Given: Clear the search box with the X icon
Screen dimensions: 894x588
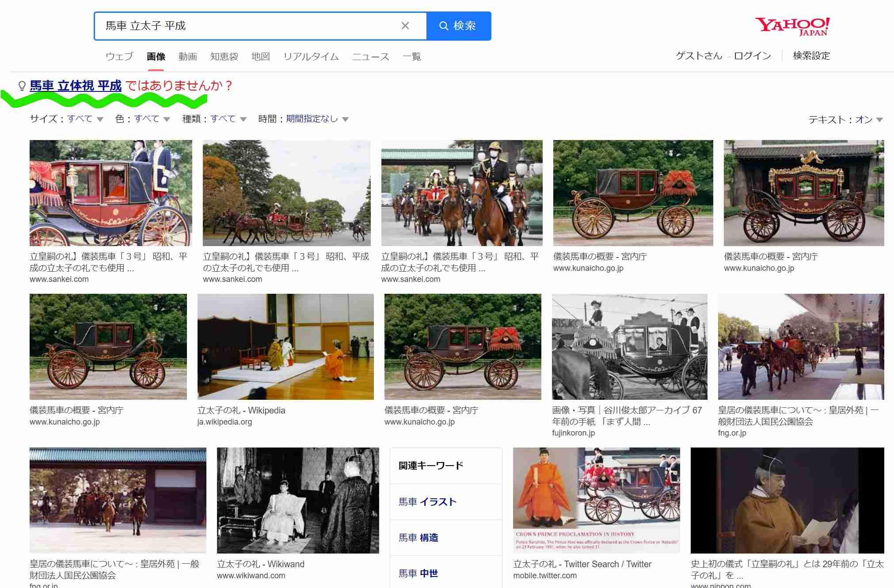Looking at the screenshot, I should (405, 26).
